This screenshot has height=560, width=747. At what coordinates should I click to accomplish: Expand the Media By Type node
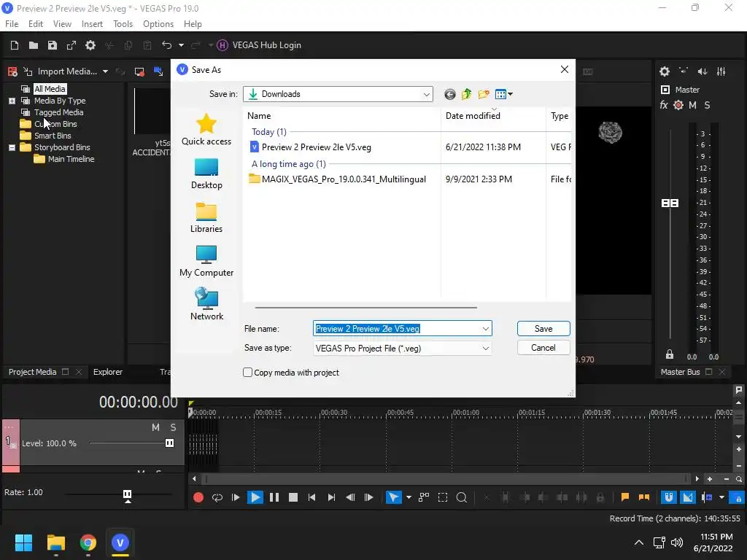click(12, 101)
